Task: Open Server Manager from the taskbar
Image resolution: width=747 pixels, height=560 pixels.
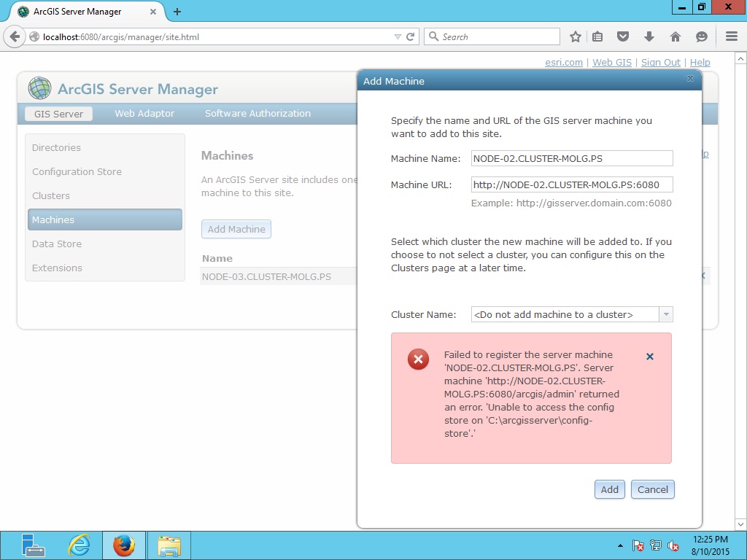Action: coord(33,545)
